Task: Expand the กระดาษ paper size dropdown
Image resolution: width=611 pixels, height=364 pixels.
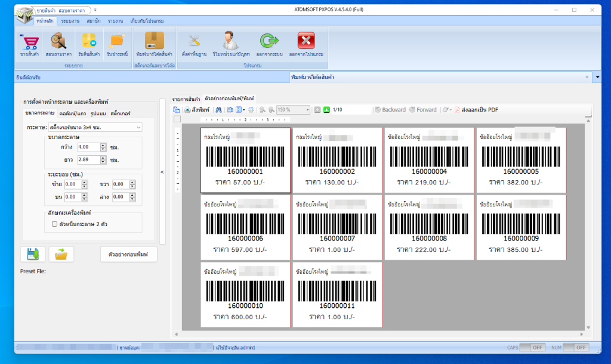Action: pyautogui.click(x=138, y=127)
